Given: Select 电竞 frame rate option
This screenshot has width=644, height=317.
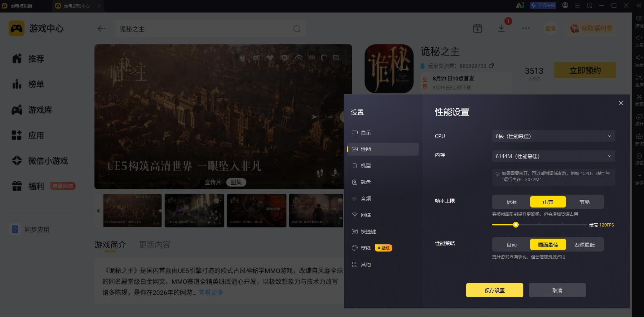Looking at the screenshot, I should click(548, 202).
